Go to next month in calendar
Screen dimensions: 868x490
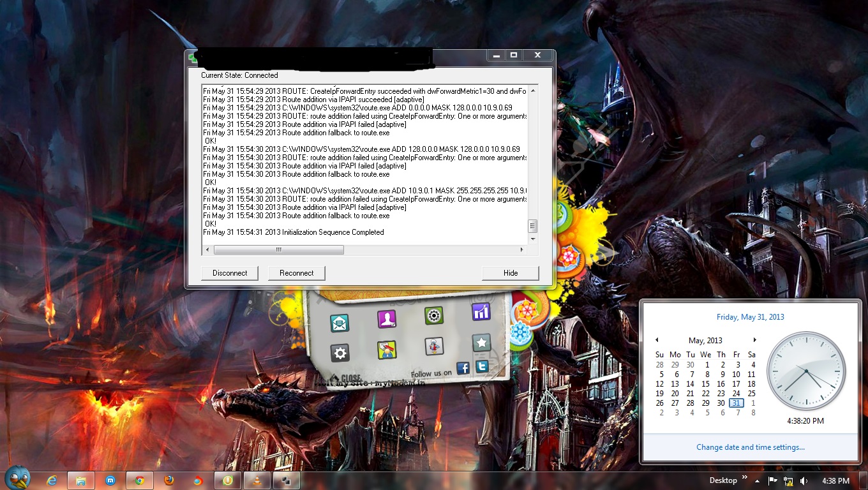tap(754, 340)
